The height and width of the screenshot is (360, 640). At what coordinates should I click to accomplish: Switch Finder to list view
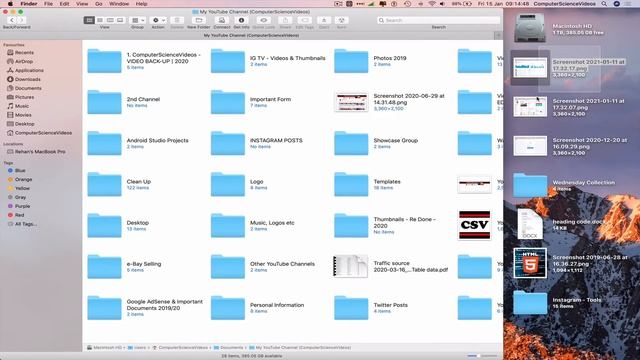[100, 20]
